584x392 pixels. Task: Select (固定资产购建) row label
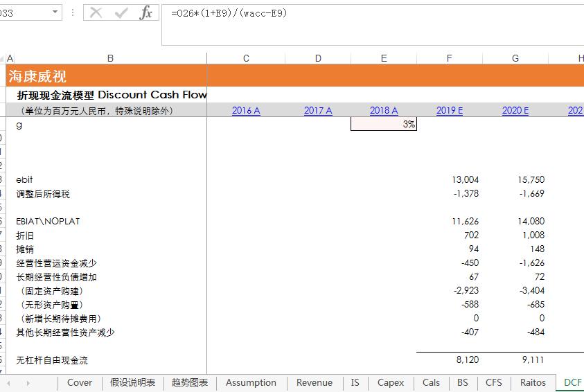52,291
